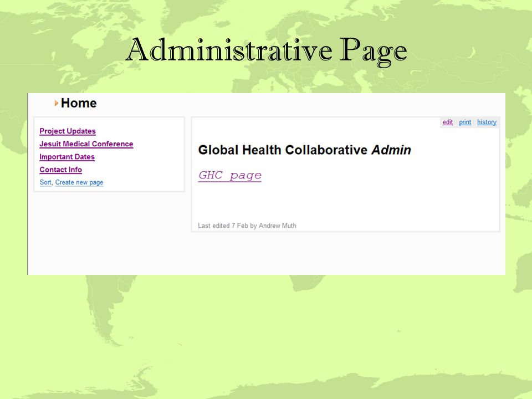
Task: Click the Home heading text
Action: tap(79, 103)
